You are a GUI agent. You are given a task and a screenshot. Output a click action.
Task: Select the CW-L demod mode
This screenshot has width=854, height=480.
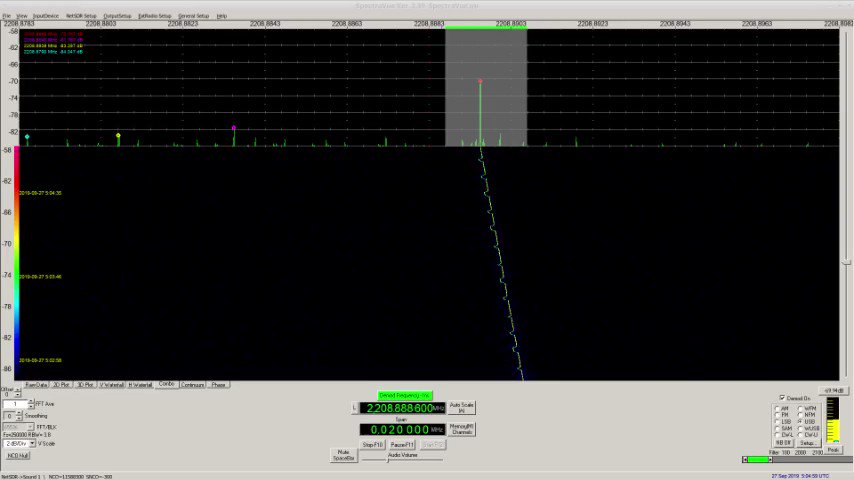point(778,435)
